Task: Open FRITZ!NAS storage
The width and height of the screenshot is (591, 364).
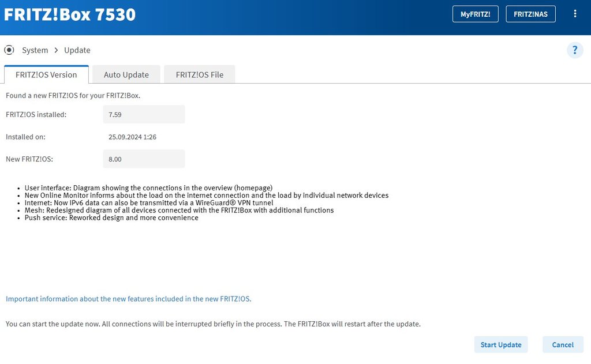Action: tap(530, 14)
